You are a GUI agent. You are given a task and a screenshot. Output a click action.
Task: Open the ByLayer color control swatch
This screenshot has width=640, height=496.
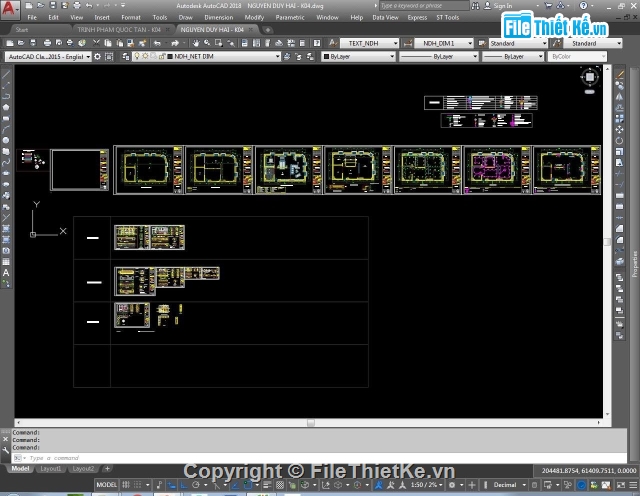click(x=359, y=57)
